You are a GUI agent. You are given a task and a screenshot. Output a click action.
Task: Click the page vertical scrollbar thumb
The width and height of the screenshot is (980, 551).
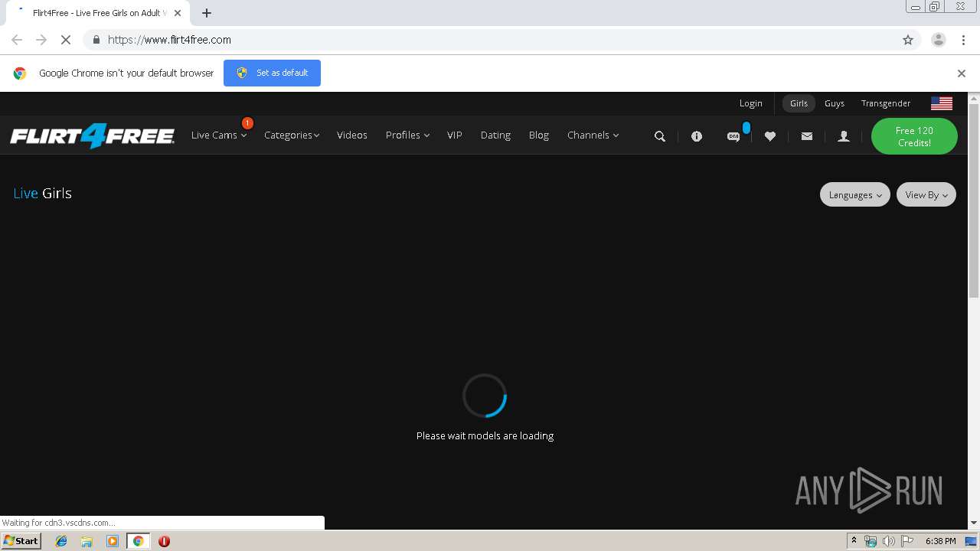(974, 201)
